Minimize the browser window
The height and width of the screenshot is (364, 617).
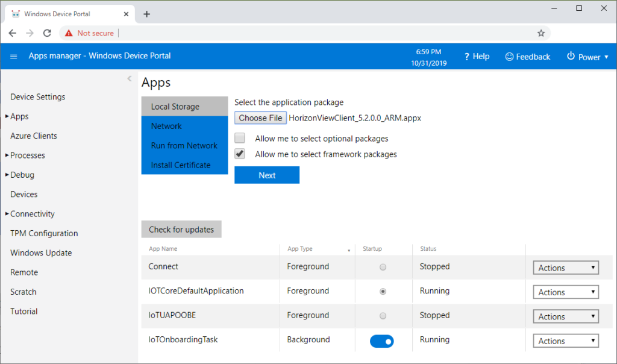554,8
